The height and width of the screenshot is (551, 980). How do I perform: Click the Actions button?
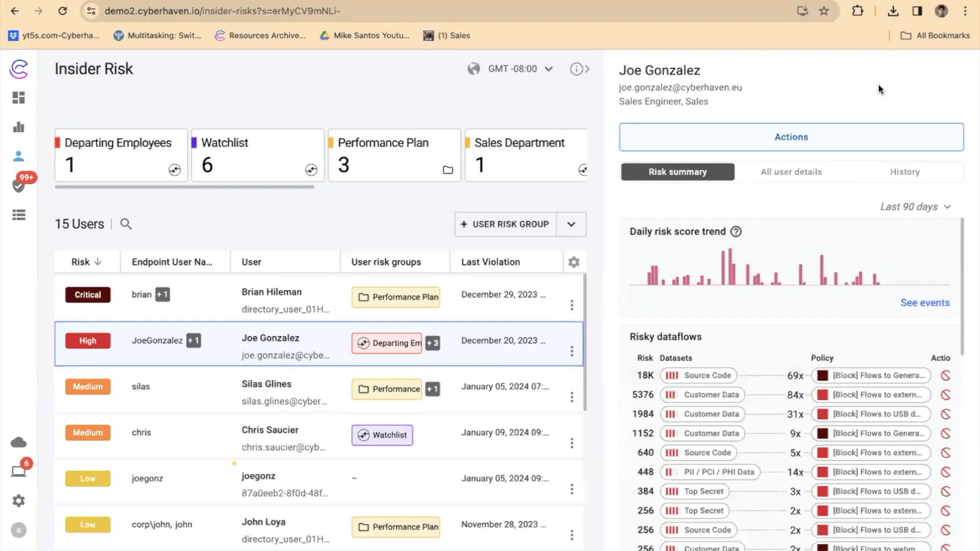click(x=791, y=137)
